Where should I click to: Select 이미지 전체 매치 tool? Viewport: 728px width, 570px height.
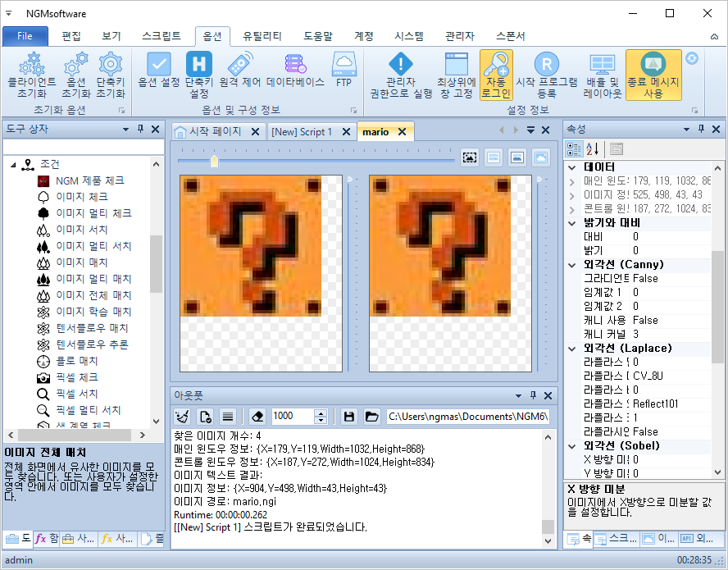(x=93, y=295)
